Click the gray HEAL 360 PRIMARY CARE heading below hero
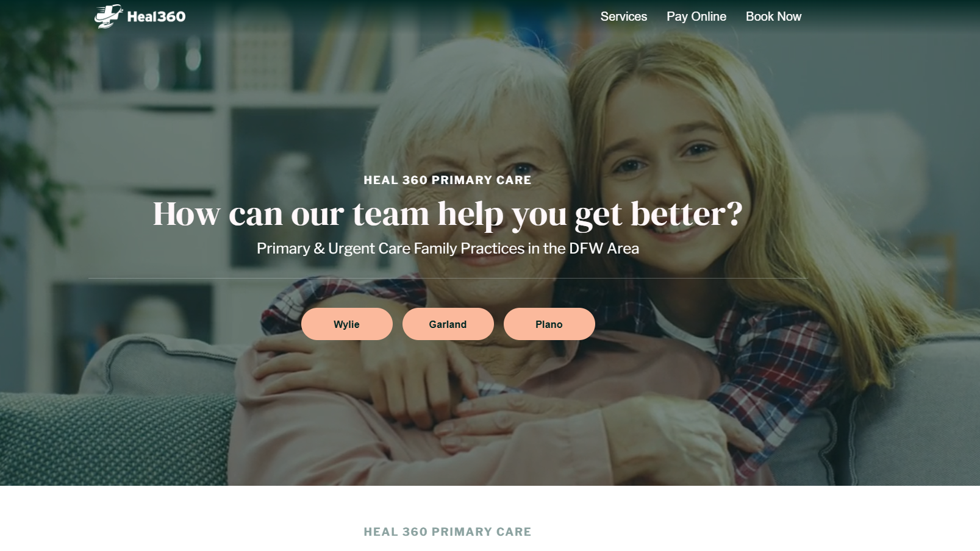980x551 pixels. (448, 532)
